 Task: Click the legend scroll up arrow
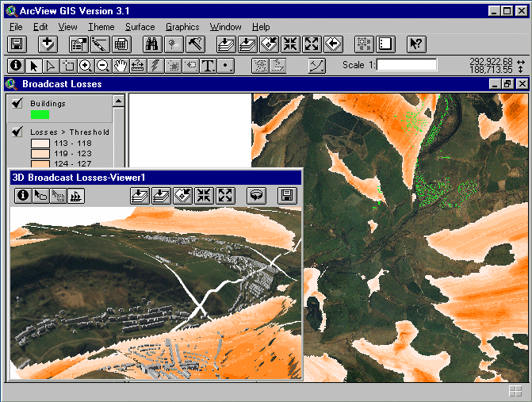coord(118,101)
